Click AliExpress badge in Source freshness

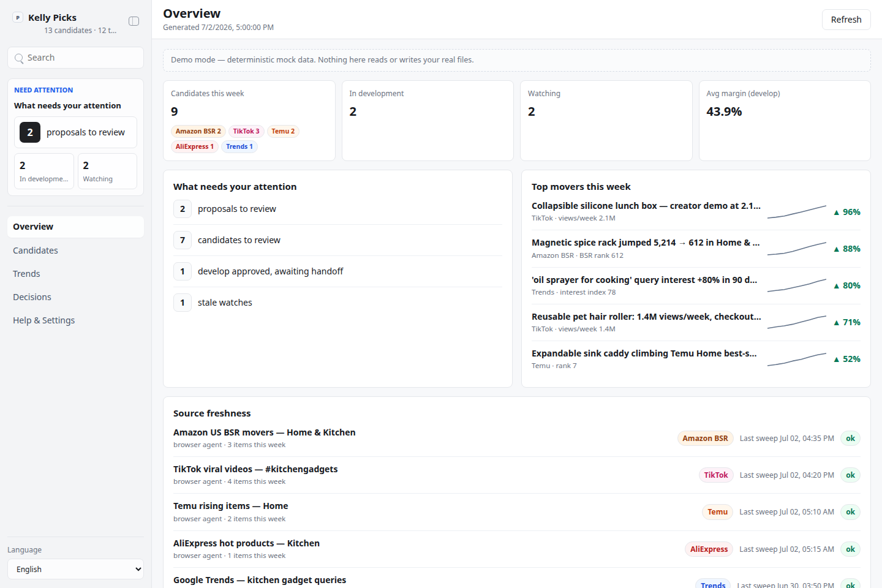pos(709,549)
